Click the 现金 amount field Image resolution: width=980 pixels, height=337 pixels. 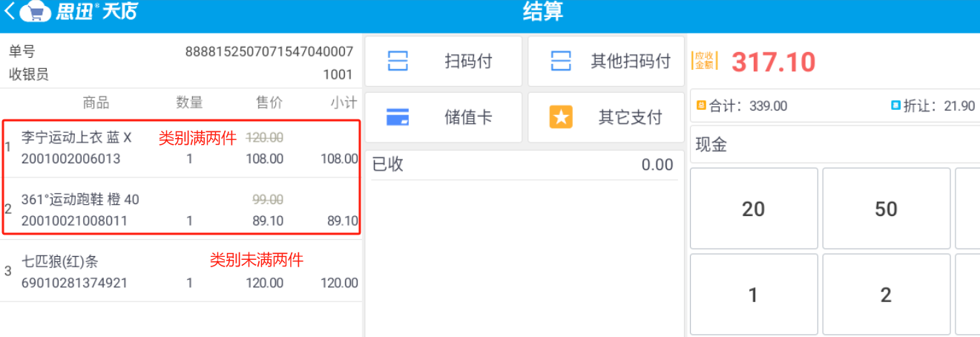coord(835,145)
